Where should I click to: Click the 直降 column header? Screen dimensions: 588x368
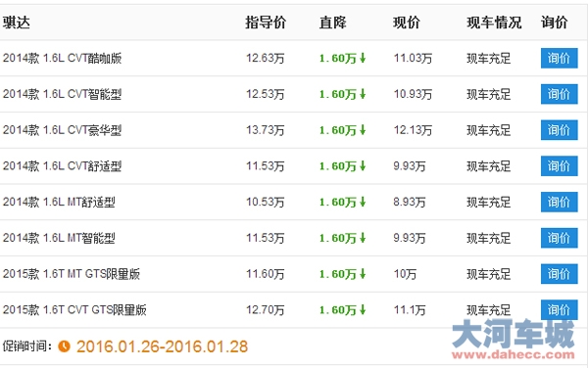(332, 23)
